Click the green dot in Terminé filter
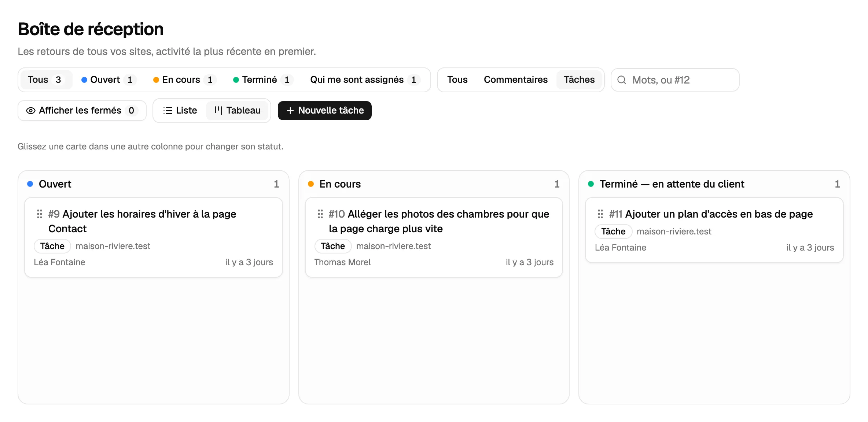Viewport: 868px width, 422px height. 236,80
